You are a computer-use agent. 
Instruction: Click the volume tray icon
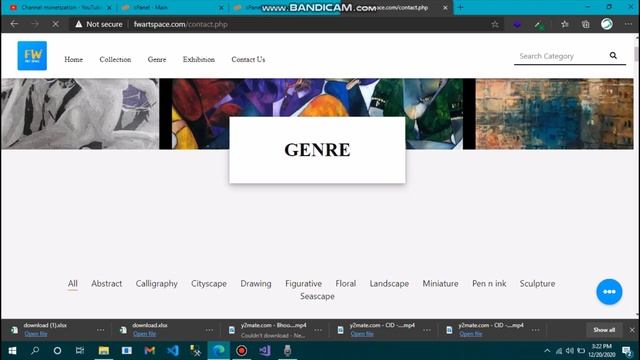(x=570, y=351)
